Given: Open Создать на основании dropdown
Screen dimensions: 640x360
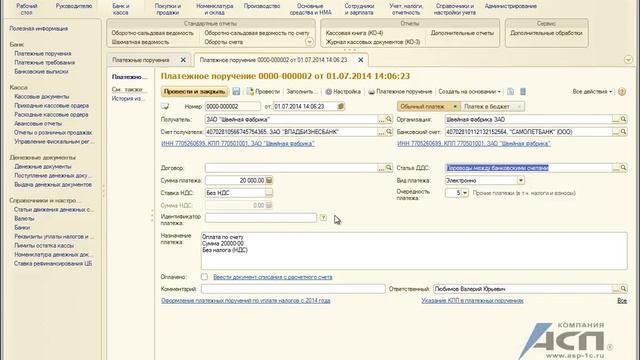Looking at the screenshot, I should [x=469, y=91].
